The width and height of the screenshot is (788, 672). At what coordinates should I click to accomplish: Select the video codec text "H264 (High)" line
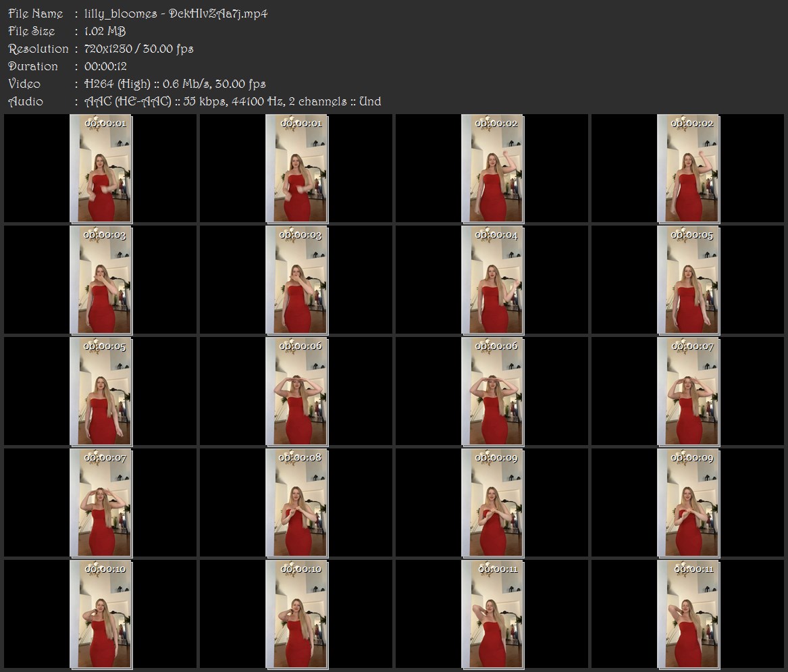[175, 84]
